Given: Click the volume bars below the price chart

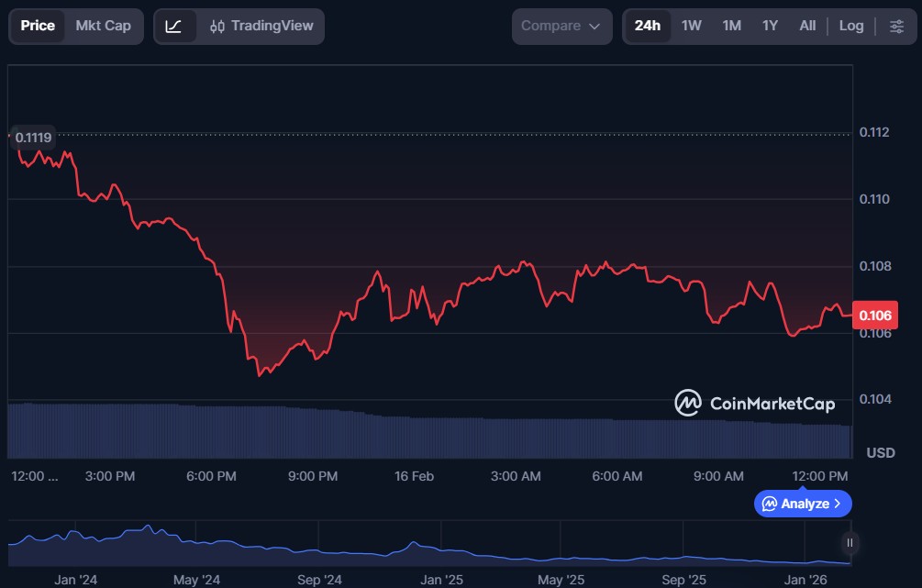Looking at the screenshot, I should click(367, 436).
